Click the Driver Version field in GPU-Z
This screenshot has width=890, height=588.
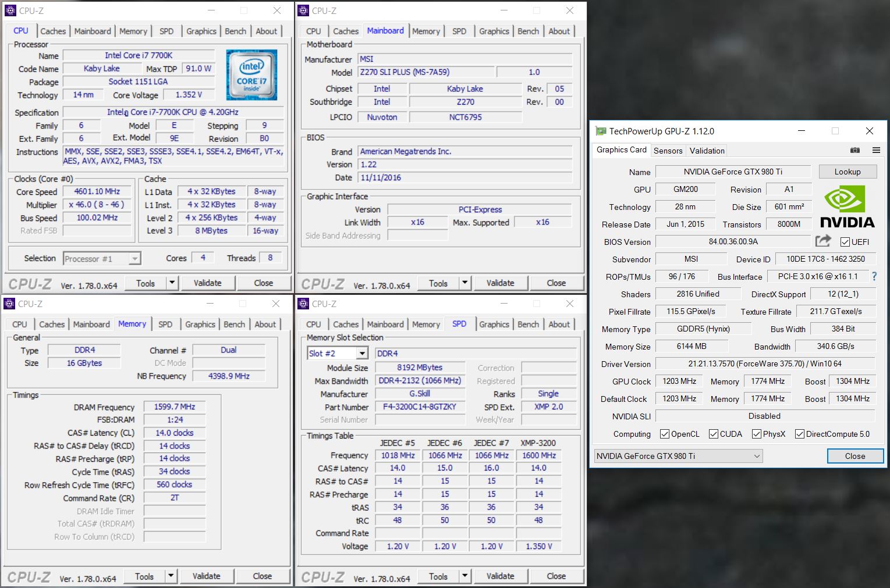coord(765,364)
